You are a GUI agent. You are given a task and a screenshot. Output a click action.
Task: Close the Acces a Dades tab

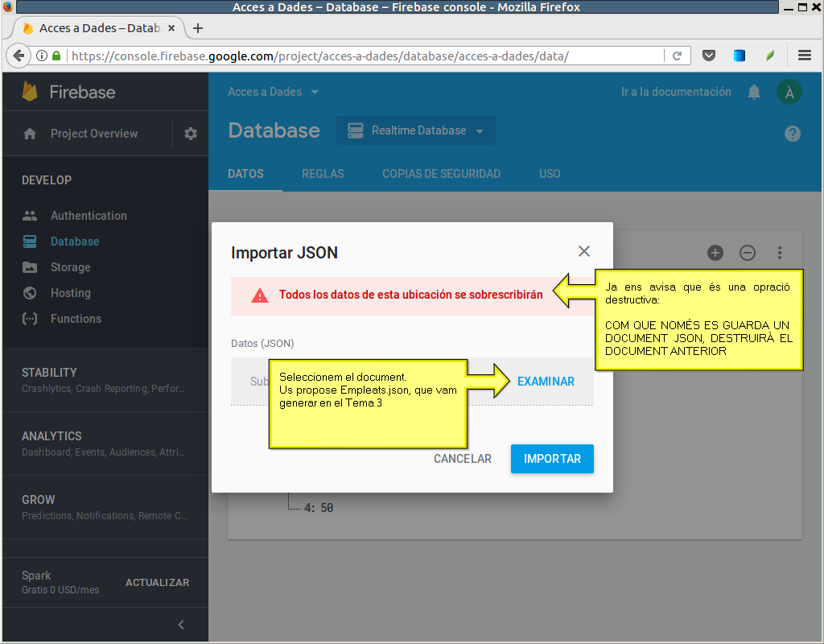point(171,28)
